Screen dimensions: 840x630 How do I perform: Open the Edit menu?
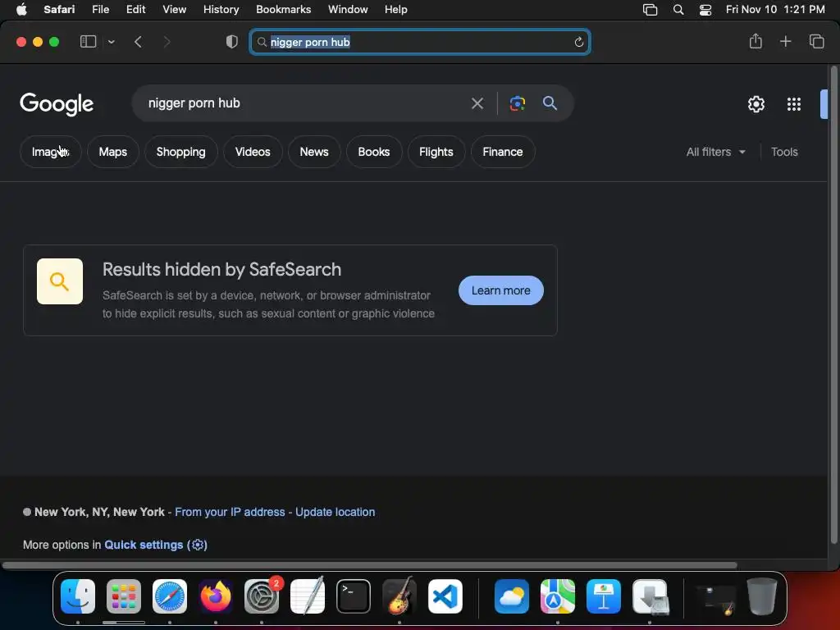135,9
